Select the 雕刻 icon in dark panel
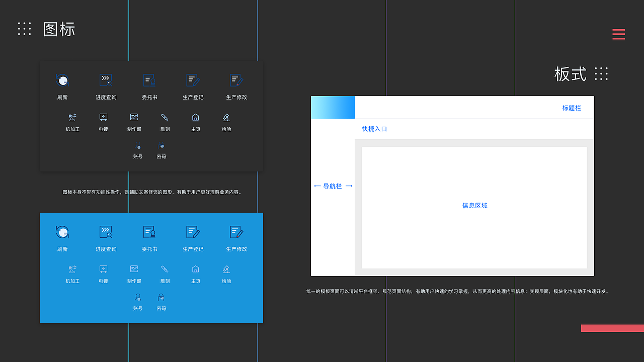This screenshot has width=644, height=362. click(165, 117)
